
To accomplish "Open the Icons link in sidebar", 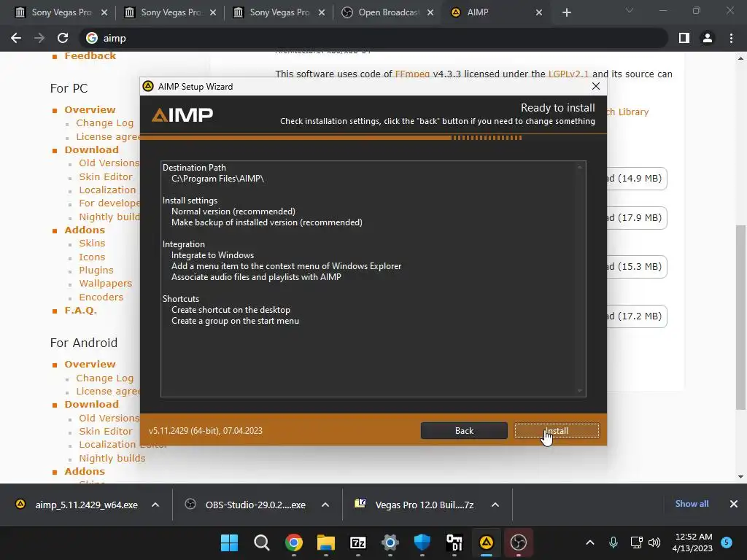I will coord(92,257).
